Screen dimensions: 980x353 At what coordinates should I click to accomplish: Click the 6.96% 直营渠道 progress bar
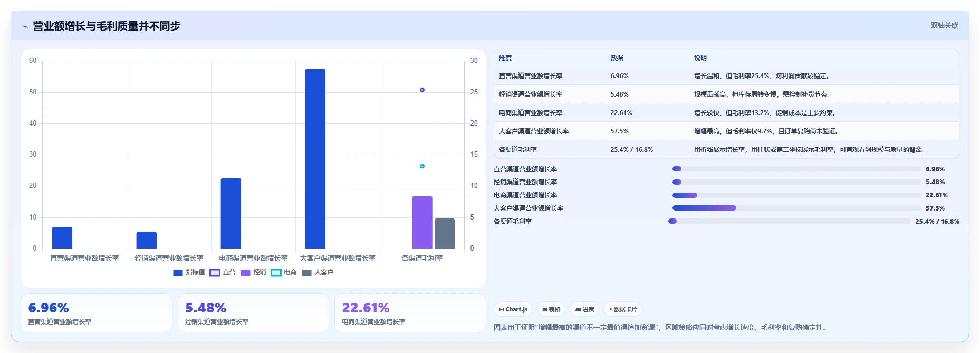click(796, 169)
